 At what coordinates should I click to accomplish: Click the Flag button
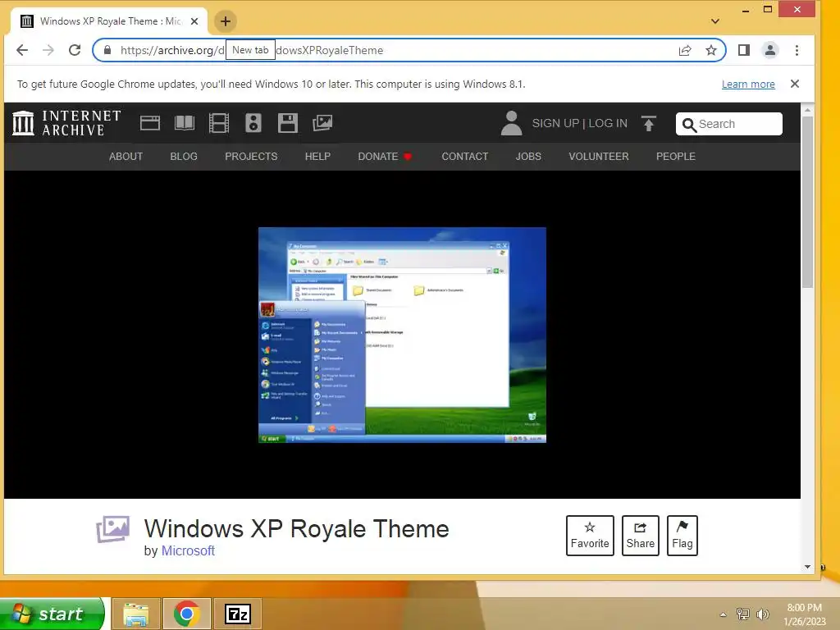coord(682,536)
